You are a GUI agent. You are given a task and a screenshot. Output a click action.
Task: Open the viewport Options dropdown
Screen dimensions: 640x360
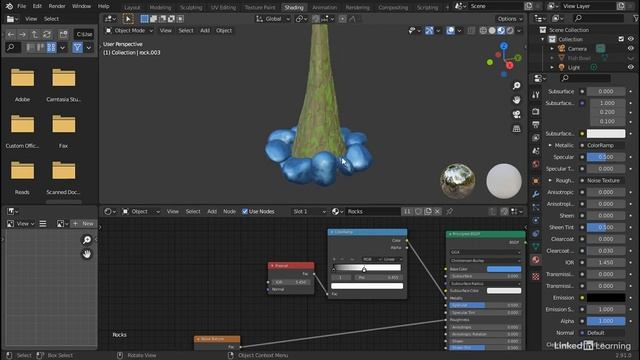click(x=510, y=19)
